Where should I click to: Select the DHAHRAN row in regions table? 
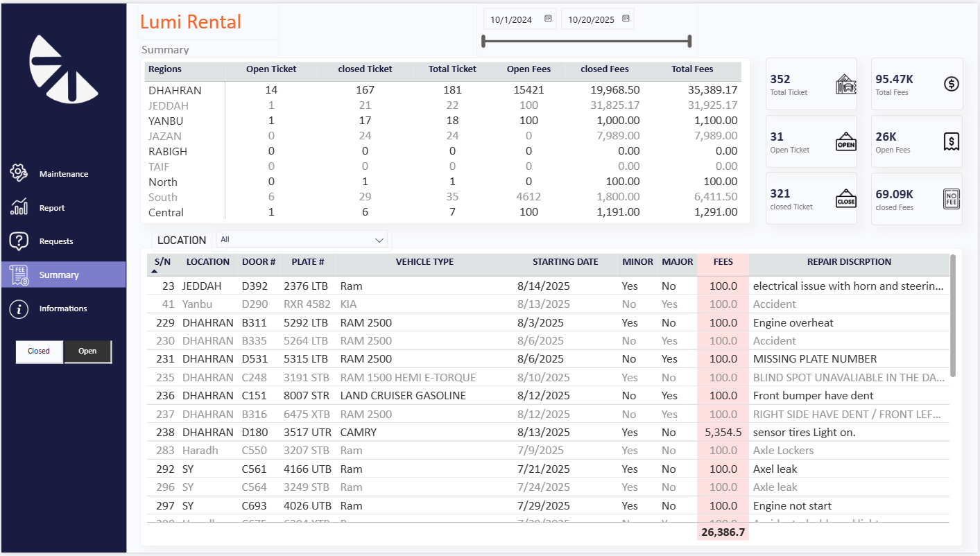tap(175, 90)
